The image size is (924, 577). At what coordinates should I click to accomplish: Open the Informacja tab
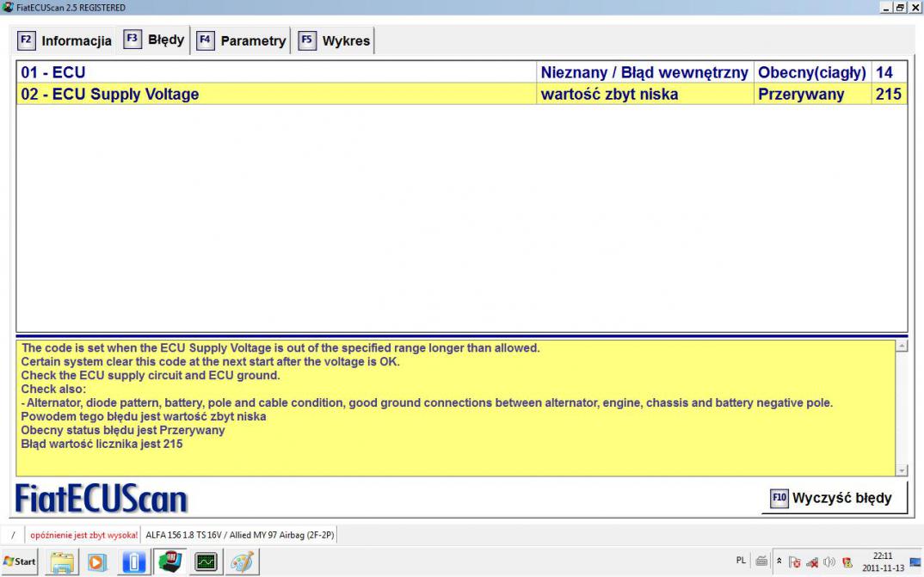[64, 40]
